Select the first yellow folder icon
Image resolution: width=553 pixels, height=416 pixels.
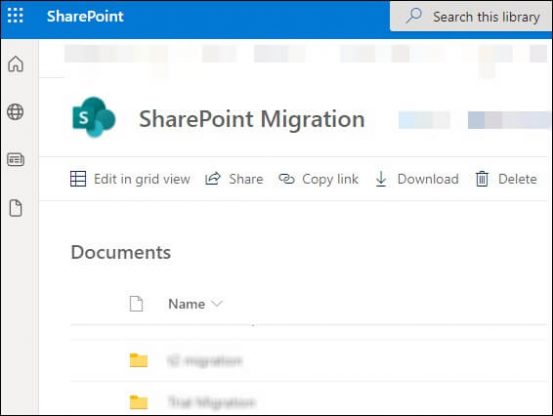click(x=139, y=360)
